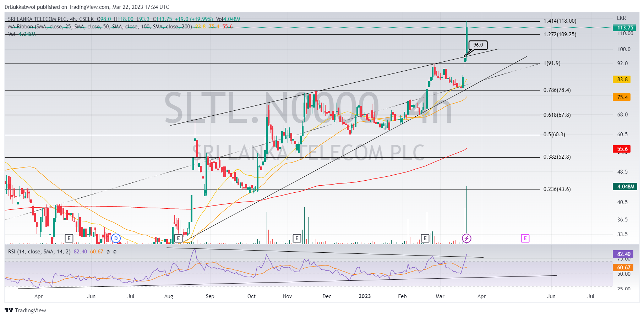Click the 96.0 price callout label
The height and width of the screenshot is (318, 644).
tap(478, 45)
